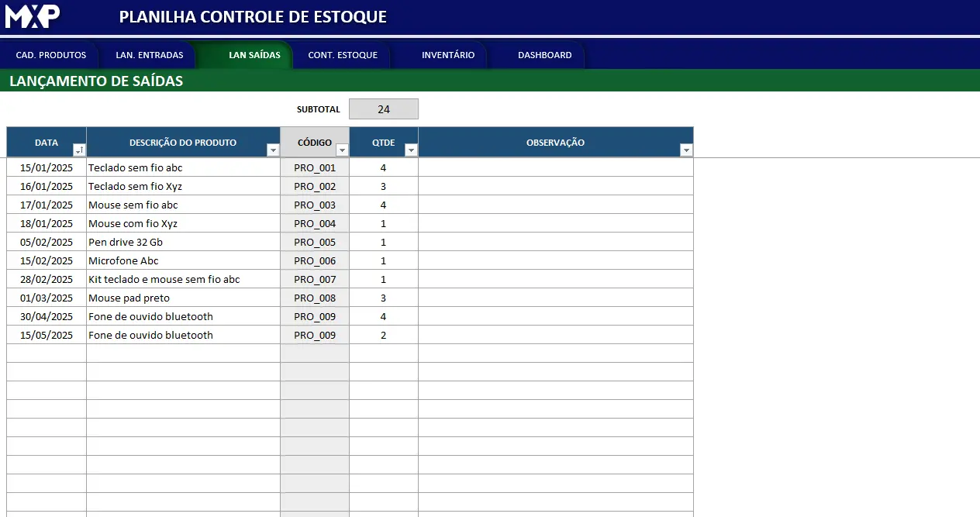Open the CÓDIGO column filter arrow

[x=342, y=150]
